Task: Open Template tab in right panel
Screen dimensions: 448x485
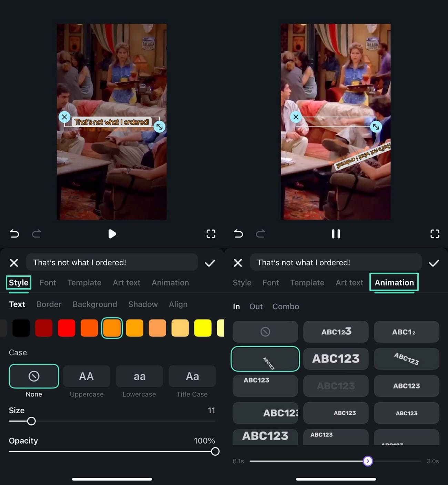Action: pyautogui.click(x=307, y=283)
